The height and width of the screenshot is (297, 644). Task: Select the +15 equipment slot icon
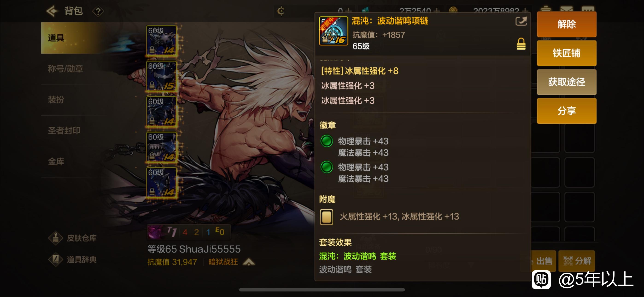(x=161, y=76)
